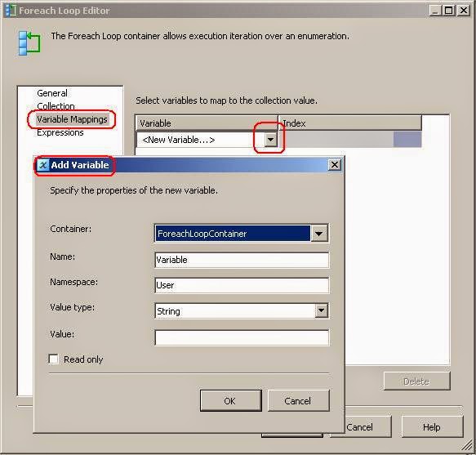Screen dimensions: 476x455
Task: Click into the Name field
Action: [242, 260]
